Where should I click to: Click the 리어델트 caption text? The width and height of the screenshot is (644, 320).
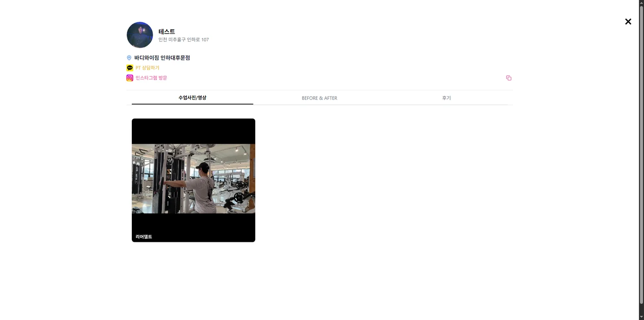[144, 237]
